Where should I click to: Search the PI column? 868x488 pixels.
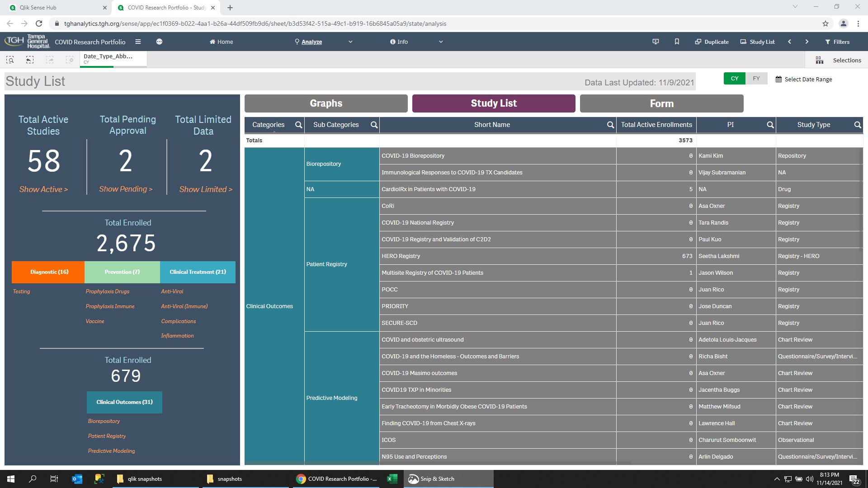771,125
